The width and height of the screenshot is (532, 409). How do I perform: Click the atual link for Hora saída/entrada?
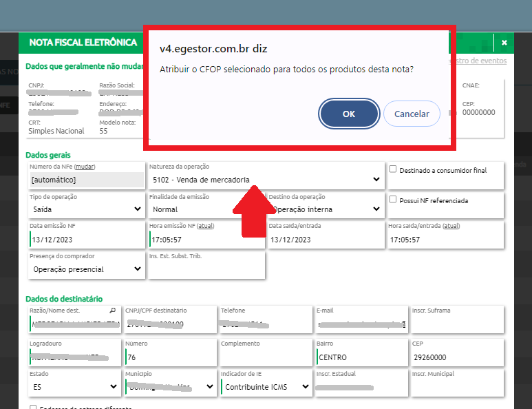point(451,226)
